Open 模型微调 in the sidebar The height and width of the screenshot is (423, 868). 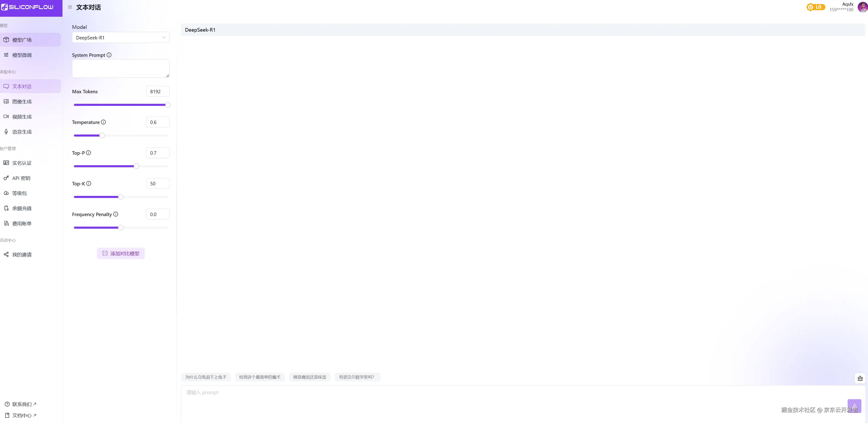coord(22,55)
